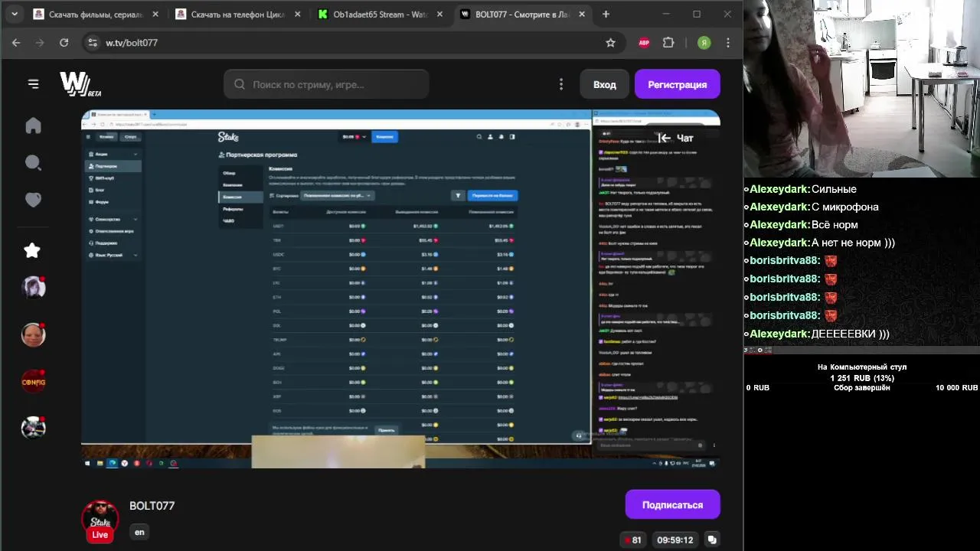Click the 81 viewers counter
The height and width of the screenshot is (551, 980).
[632, 540]
